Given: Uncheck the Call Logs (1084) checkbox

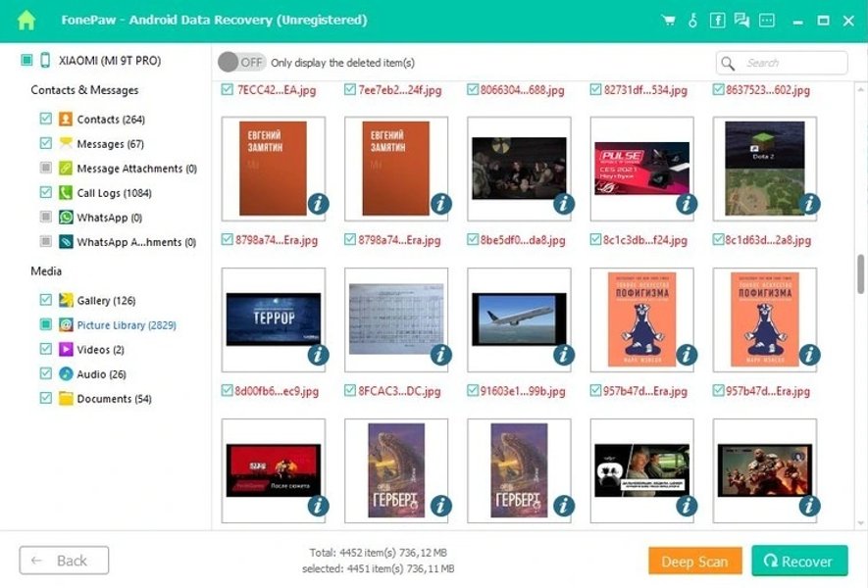Looking at the screenshot, I should click(x=46, y=193).
